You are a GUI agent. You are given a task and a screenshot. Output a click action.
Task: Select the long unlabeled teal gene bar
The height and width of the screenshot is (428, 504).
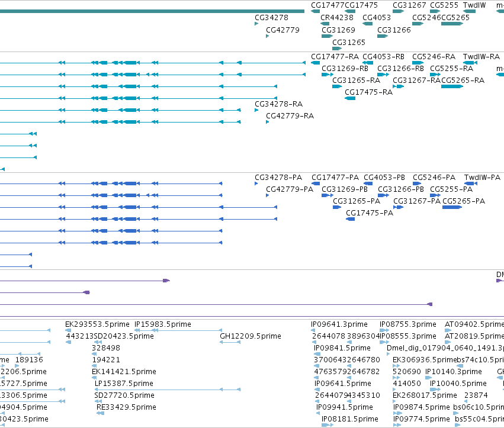(152, 11)
